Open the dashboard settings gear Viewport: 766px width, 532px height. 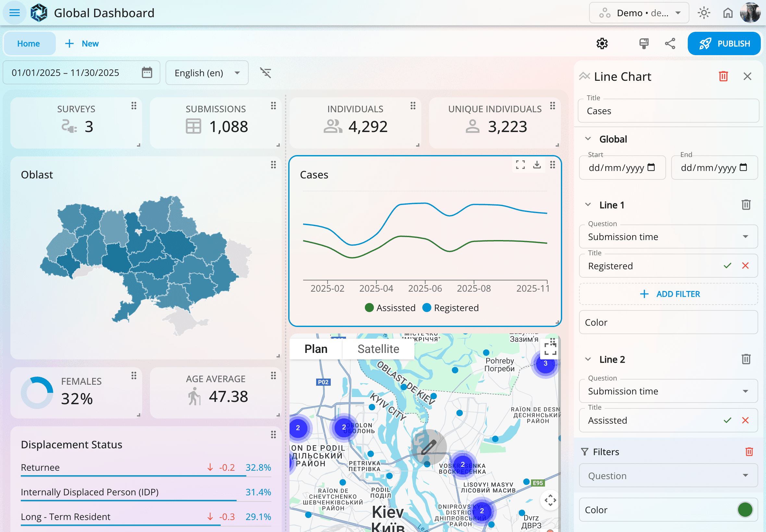pos(602,43)
